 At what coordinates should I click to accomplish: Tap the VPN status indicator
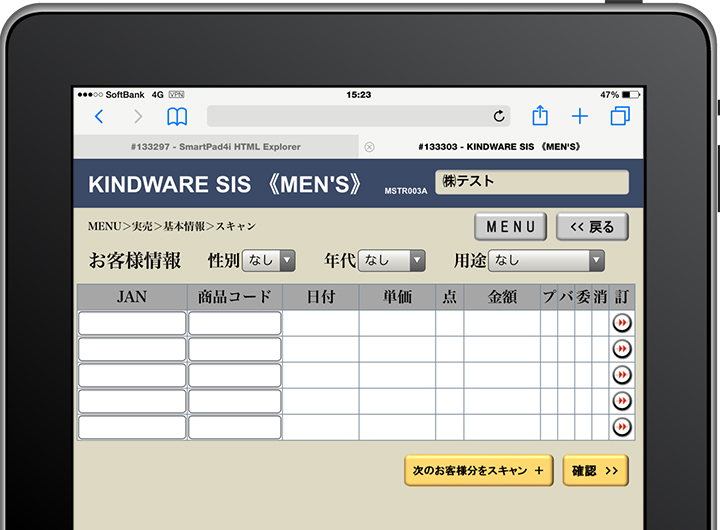coord(176,95)
